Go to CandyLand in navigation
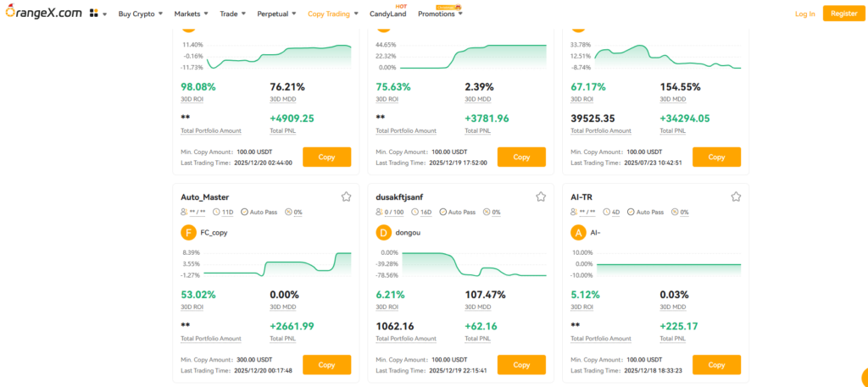The width and height of the screenshot is (868, 387). [388, 14]
